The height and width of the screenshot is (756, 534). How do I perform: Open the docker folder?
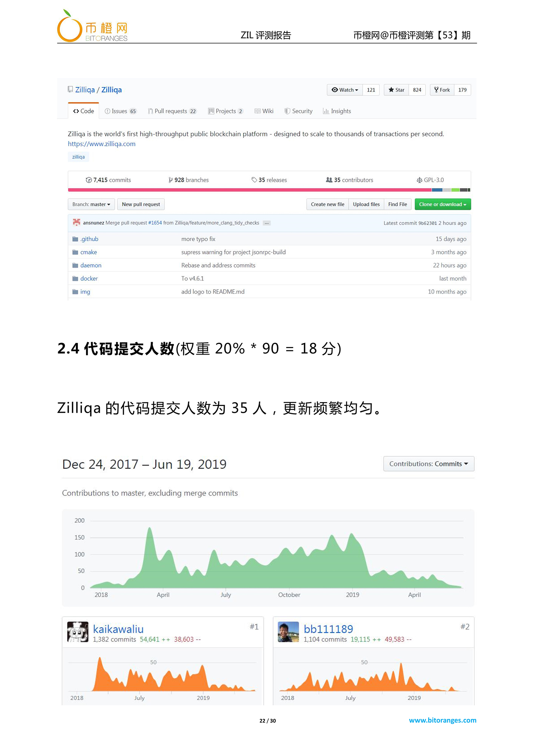point(89,279)
